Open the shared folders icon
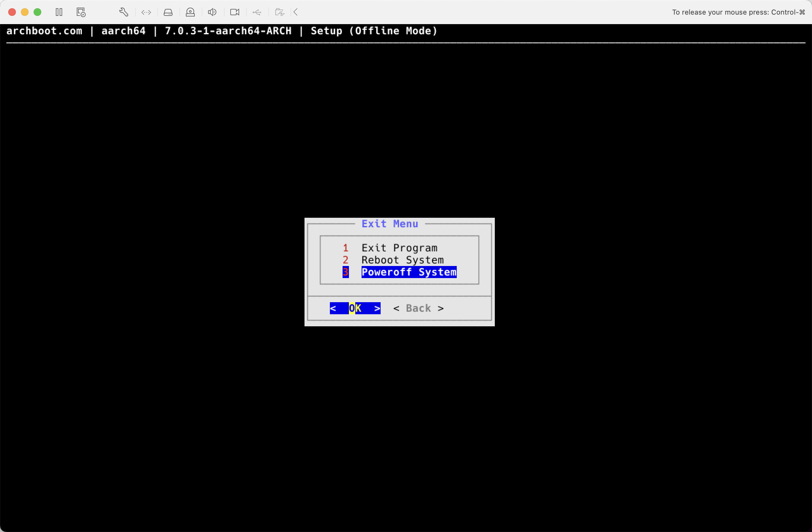The image size is (812, 532). 280,12
